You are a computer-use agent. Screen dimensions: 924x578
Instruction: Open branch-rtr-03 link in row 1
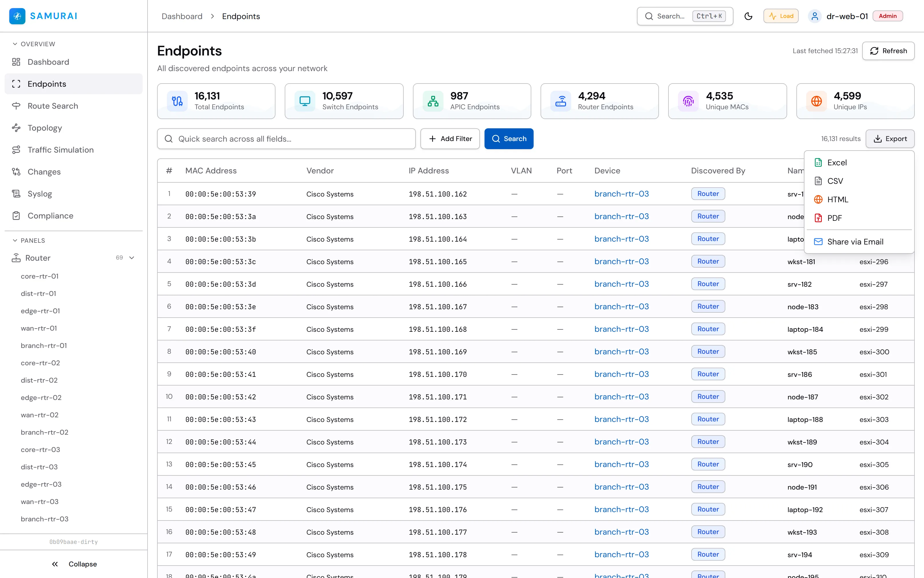[622, 194]
